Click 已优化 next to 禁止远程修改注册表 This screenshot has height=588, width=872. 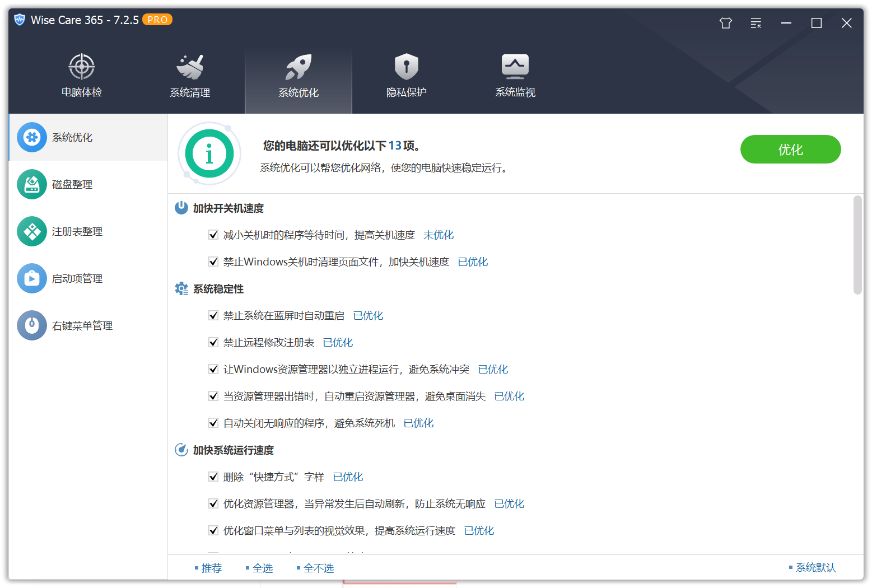click(x=338, y=342)
